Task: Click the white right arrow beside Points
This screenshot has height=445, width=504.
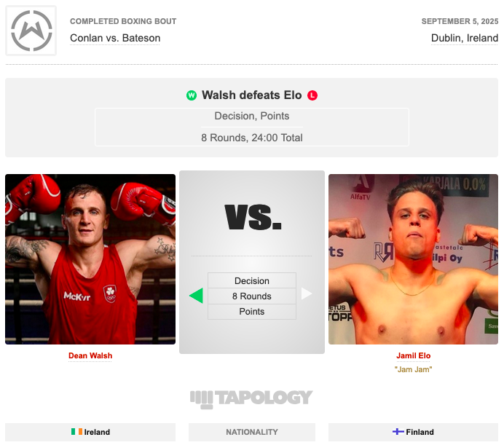Action: point(307,294)
